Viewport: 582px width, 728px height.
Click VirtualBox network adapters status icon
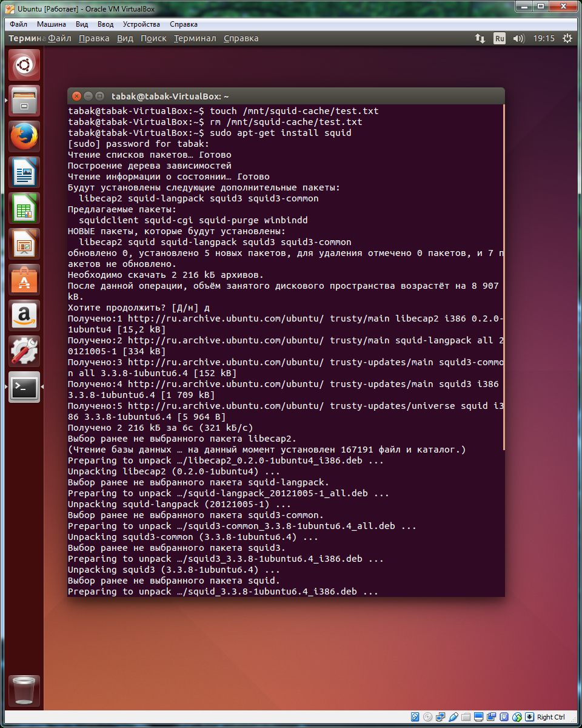click(x=441, y=717)
